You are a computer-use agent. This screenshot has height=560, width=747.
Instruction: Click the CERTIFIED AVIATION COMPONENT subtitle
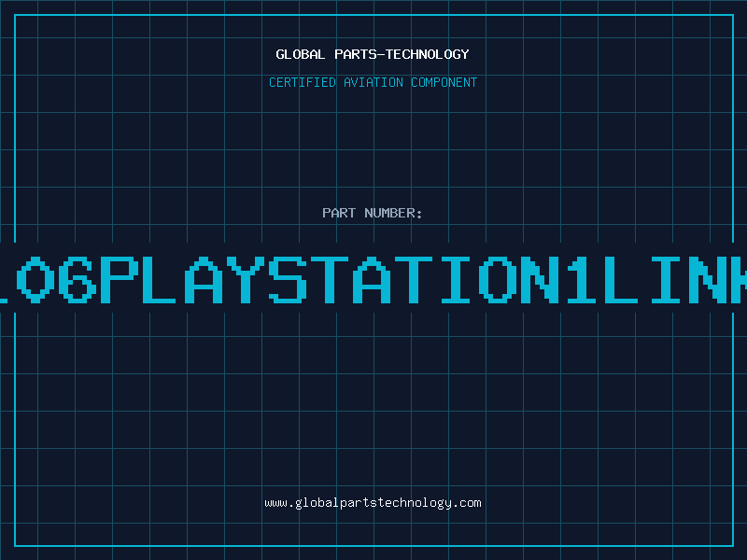click(x=373, y=82)
